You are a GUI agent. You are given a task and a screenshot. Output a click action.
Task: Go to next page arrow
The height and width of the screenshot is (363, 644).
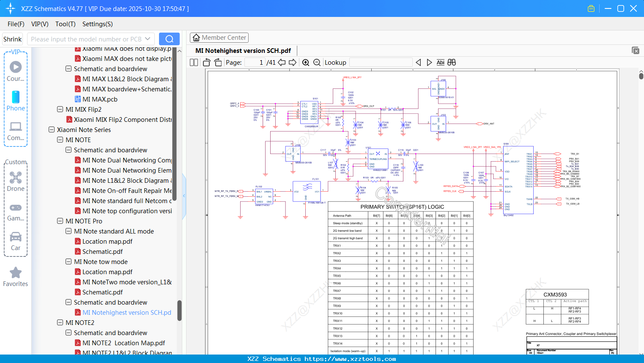click(293, 63)
